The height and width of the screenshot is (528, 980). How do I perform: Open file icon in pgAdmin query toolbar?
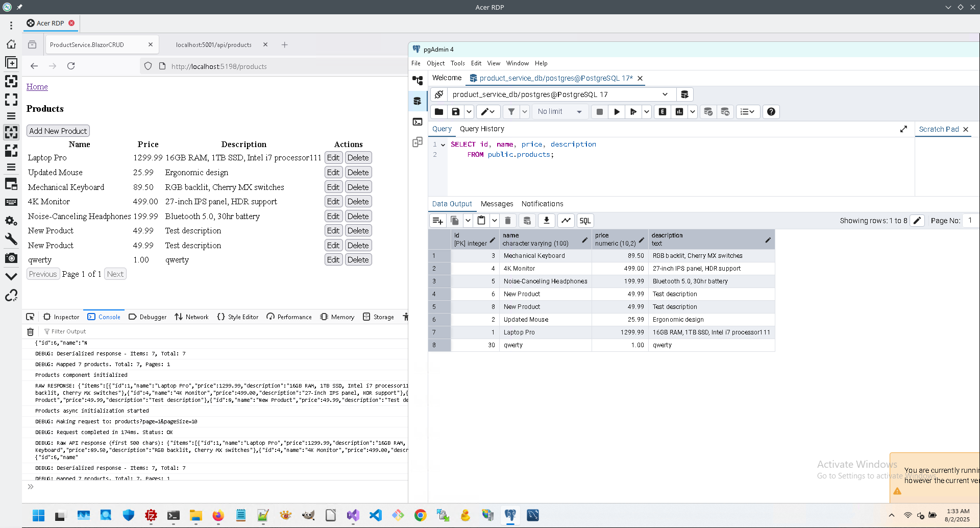439,112
